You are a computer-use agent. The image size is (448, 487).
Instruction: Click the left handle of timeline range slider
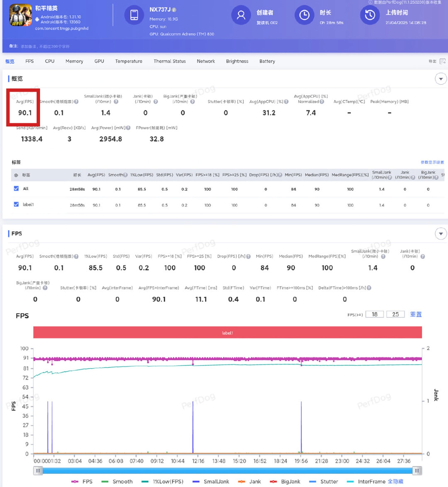(38, 471)
